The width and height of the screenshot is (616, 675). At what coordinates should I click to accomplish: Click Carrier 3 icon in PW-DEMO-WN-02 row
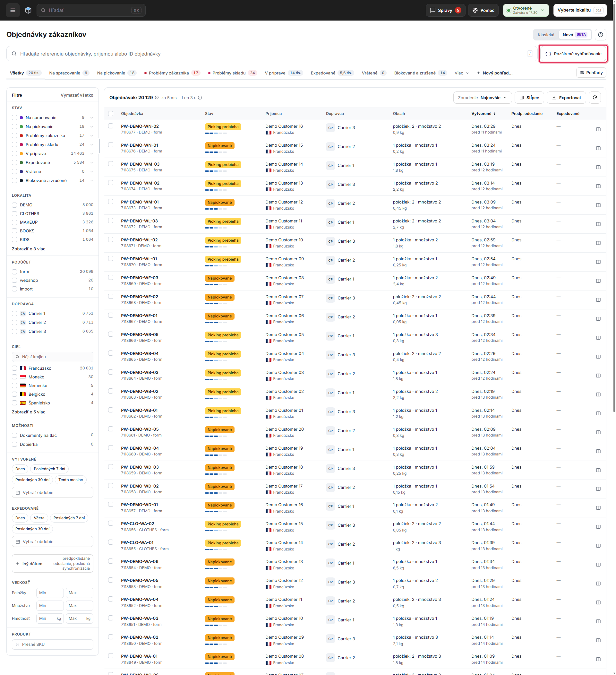pos(330,128)
